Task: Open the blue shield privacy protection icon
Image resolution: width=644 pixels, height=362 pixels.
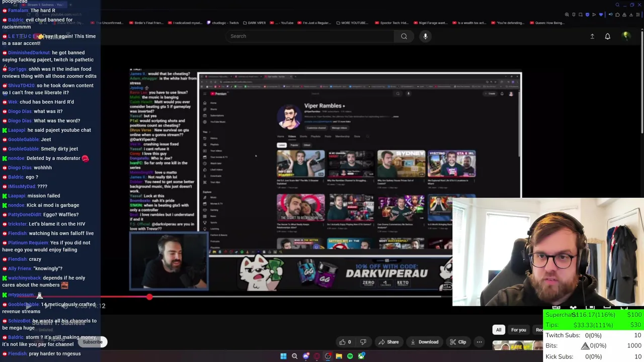Action: click(587, 15)
